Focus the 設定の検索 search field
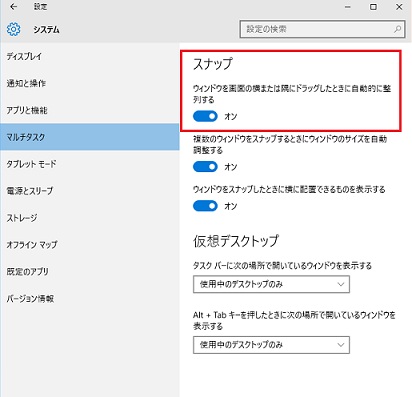 click(322, 29)
